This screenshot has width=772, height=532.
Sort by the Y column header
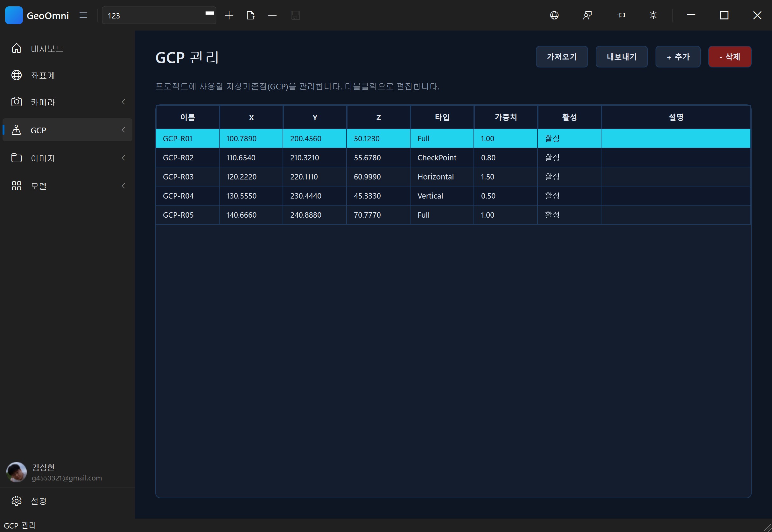[x=315, y=117]
